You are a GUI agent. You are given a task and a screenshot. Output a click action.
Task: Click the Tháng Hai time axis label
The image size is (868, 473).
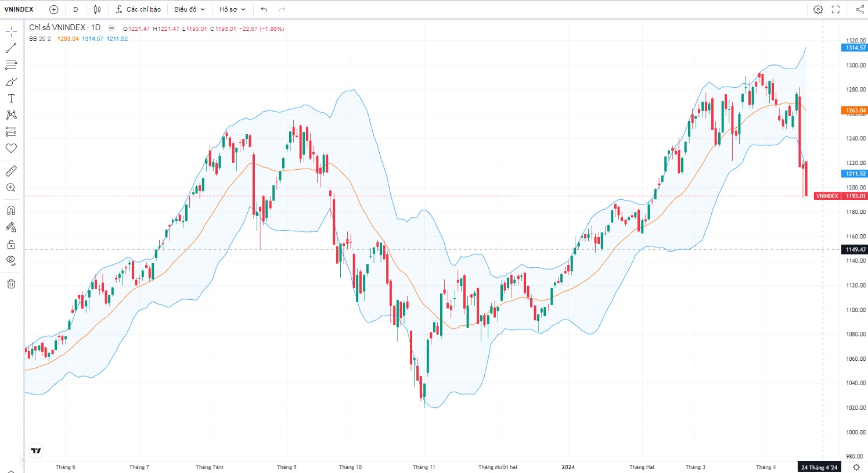(642, 467)
